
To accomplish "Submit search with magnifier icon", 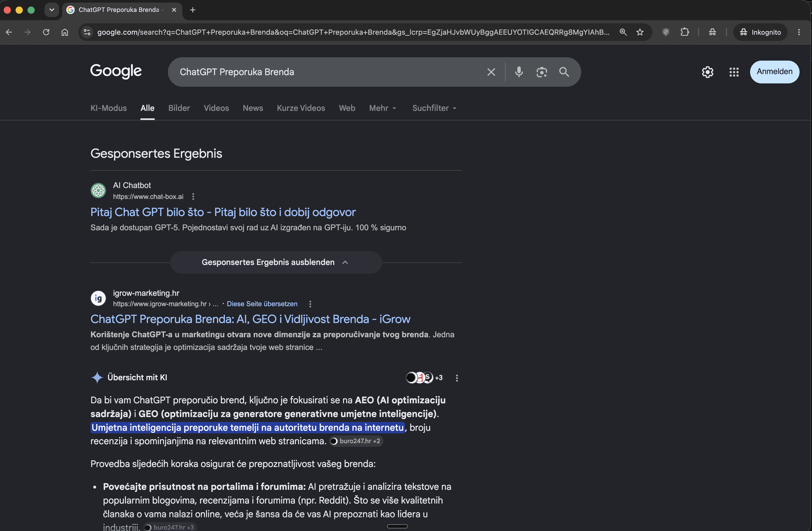I will 564,72.
